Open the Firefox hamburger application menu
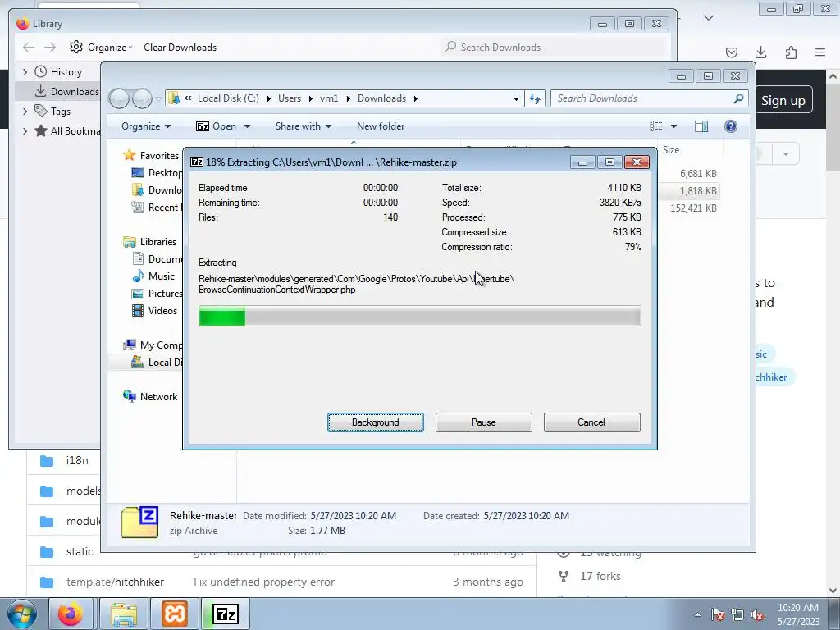Viewport: 840px width, 630px height. point(820,52)
